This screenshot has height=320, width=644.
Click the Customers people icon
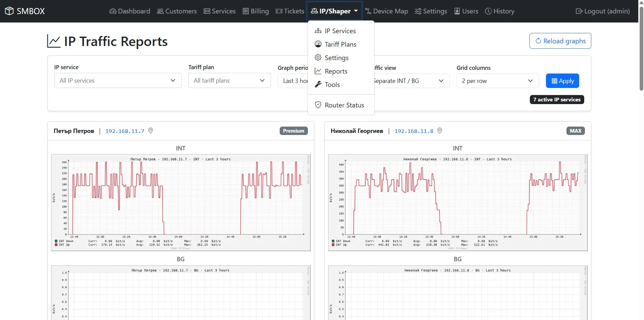pyautogui.click(x=160, y=11)
